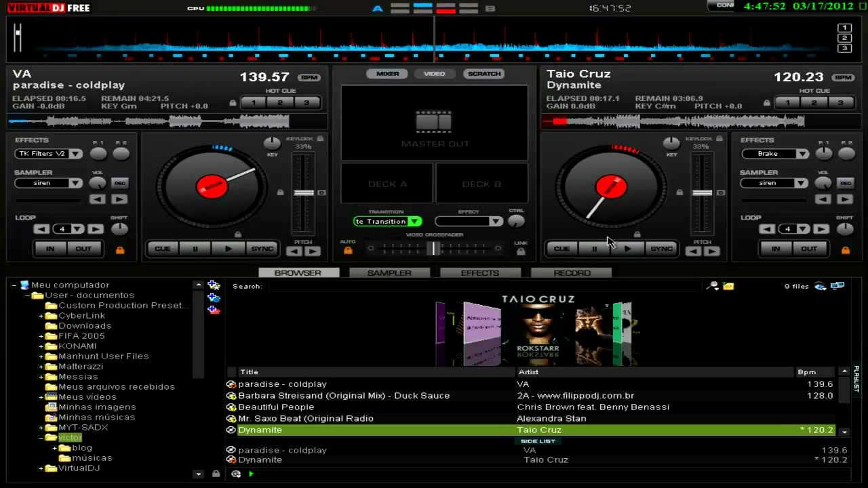Screen dimensions: 868x488
Task: Toggle the lock at bottom of folder tree
Action: tap(216, 474)
